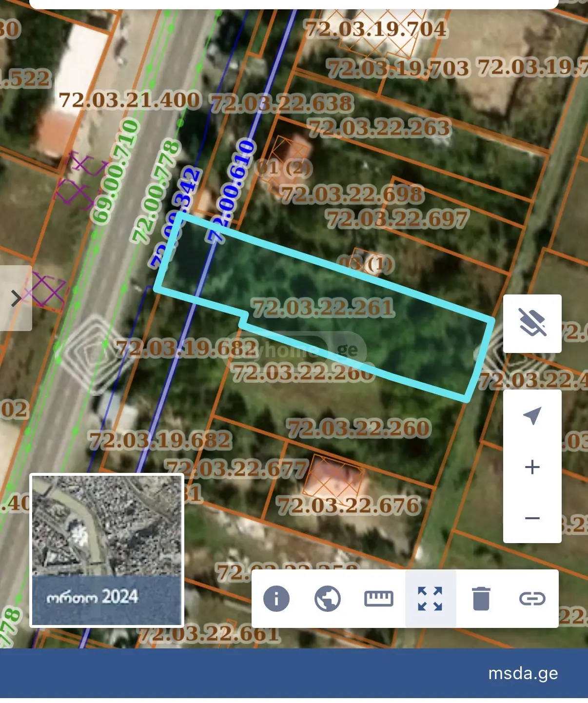Copy link with the chain icon
Image resolution: width=588 pixels, height=703 pixels.
coord(532,599)
